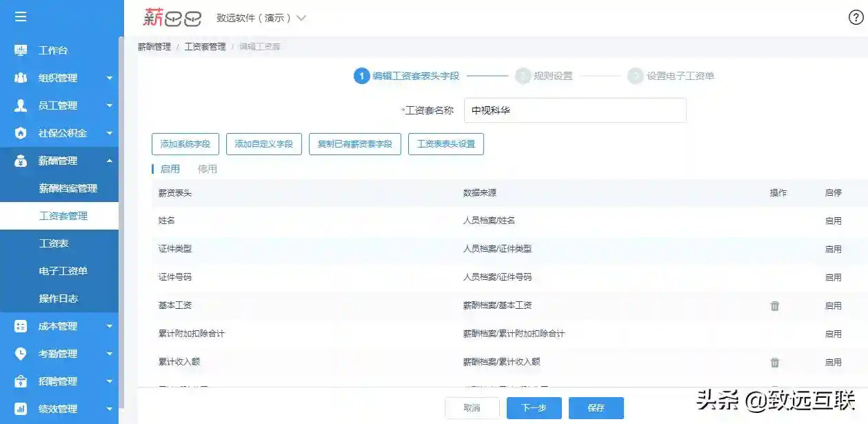Toggle 启用 status for 姓名 row
The height and width of the screenshot is (424, 868).
pyautogui.click(x=833, y=221)
